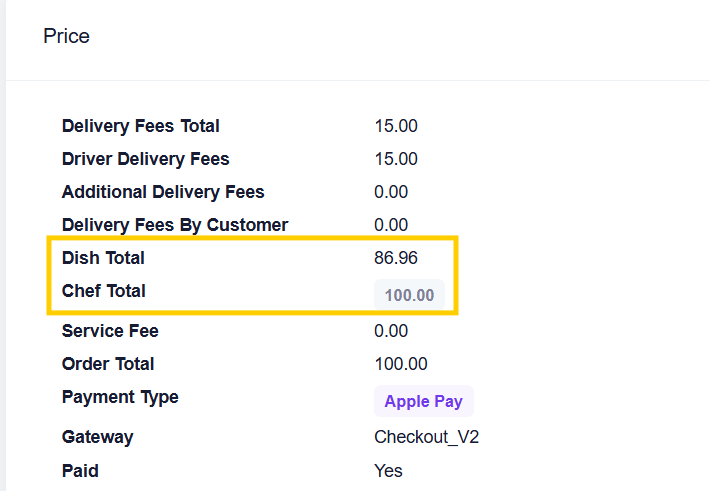
Task: Click the Chef Total 100.00 field
Action: click(409, 295)
